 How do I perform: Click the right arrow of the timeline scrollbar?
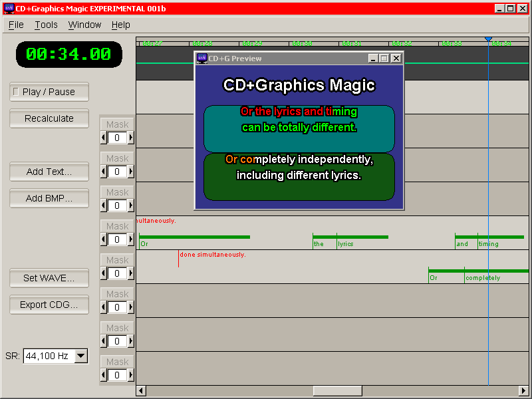coord(525,390)
